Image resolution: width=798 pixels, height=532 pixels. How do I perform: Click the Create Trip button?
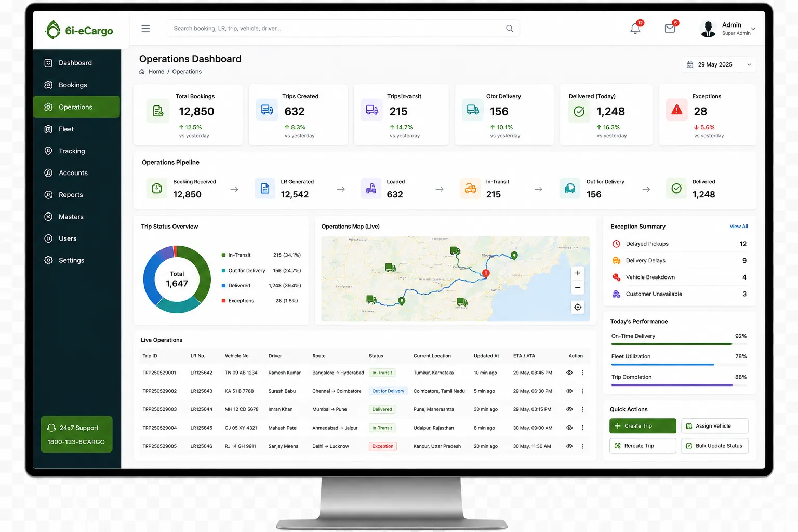click(643, 426)
